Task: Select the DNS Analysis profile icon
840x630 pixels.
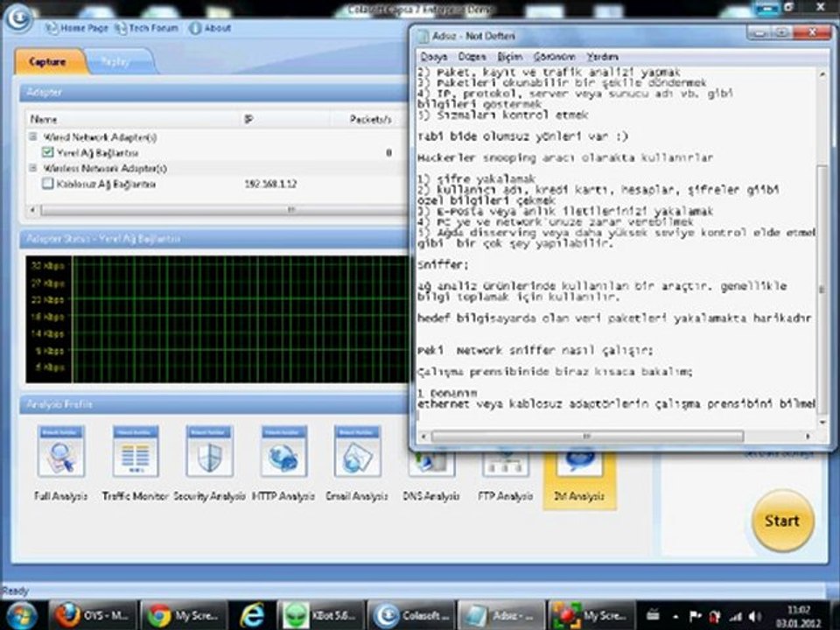Action: coord(431,465)
